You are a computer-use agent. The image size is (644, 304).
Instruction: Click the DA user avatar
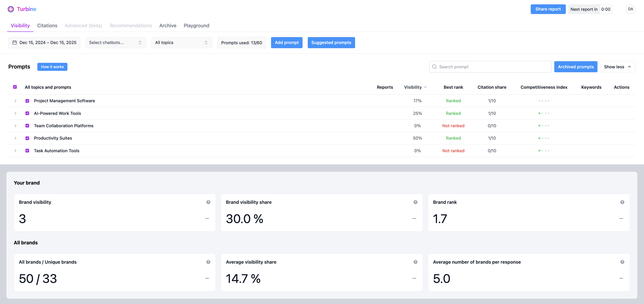point(630,9)
